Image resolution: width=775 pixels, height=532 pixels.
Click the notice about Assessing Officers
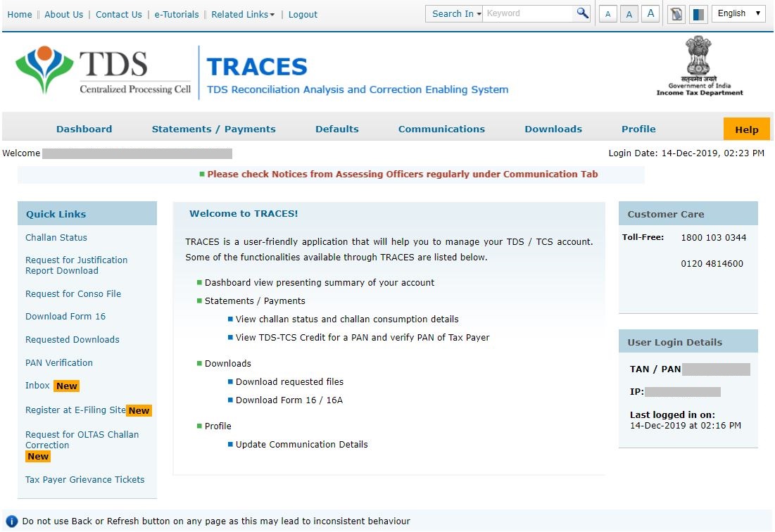pos(403,175)
